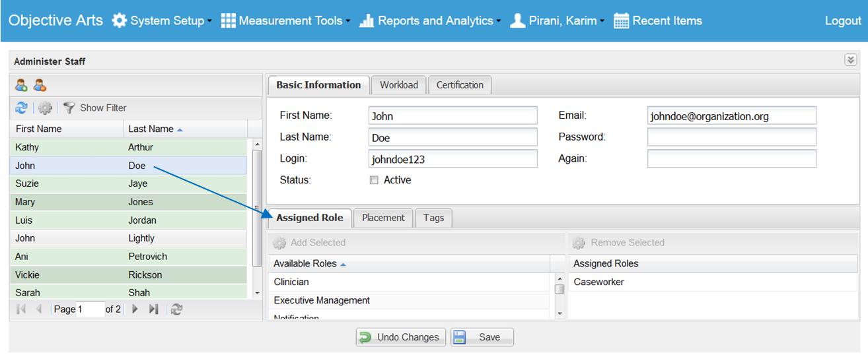Click the add staff member icon
This screenshot has width=868, height=355.
pyautogui.click(x=21, y=85)
